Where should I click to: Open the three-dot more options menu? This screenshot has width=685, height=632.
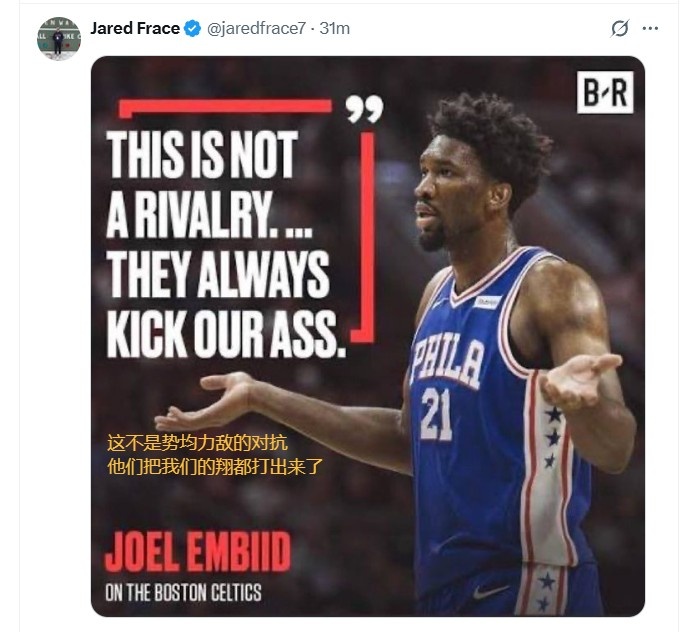[x=651, y=29]
